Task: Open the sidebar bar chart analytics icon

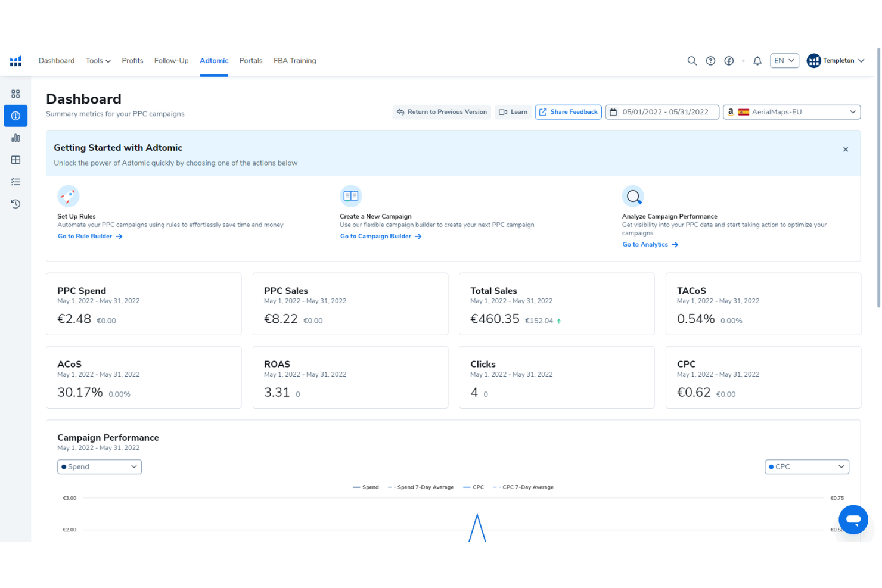Action: [x=15, y=138]
